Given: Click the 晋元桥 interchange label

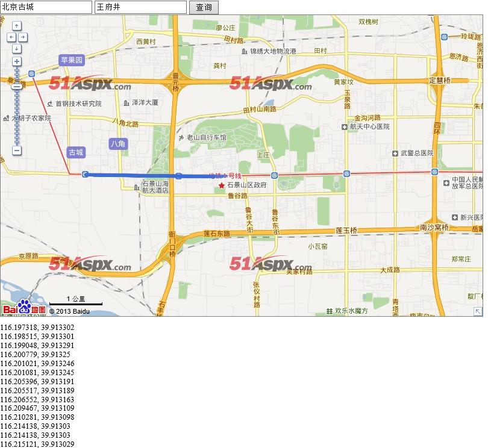Looking at the screenshot, I should [x=175, y=82].
